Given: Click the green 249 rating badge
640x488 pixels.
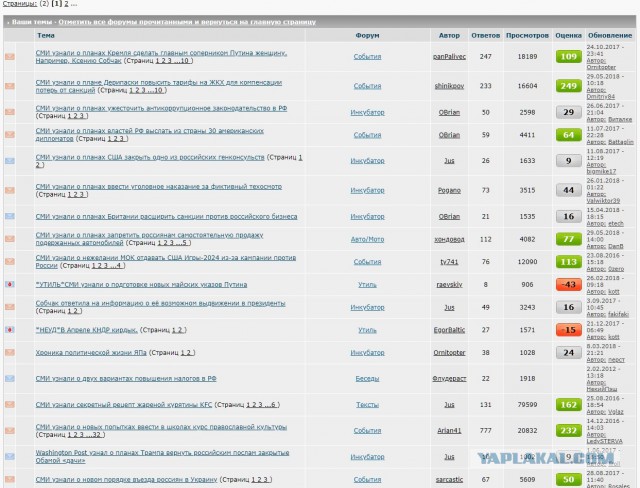Looking at the screenshot, I should (569, 86).
